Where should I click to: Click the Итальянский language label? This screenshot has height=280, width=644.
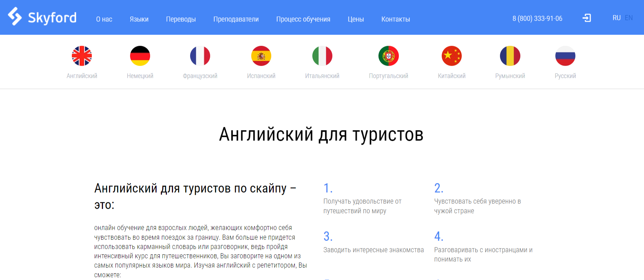click(x=322, y=76)
